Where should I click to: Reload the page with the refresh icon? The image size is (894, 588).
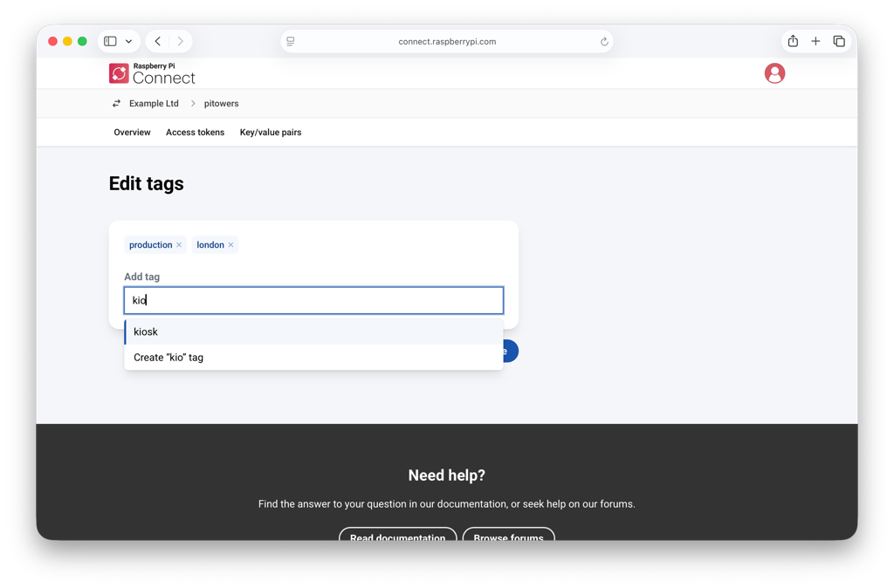[603, 40]
